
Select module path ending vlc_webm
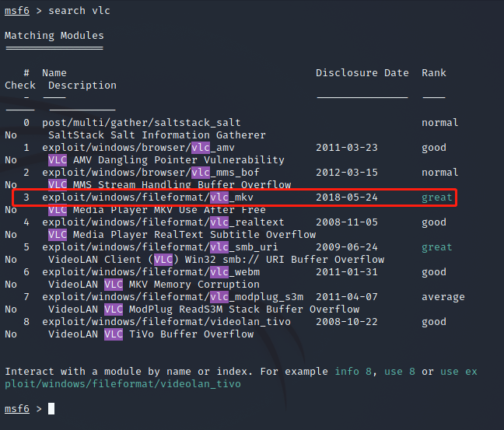click(x=151, y=272)
